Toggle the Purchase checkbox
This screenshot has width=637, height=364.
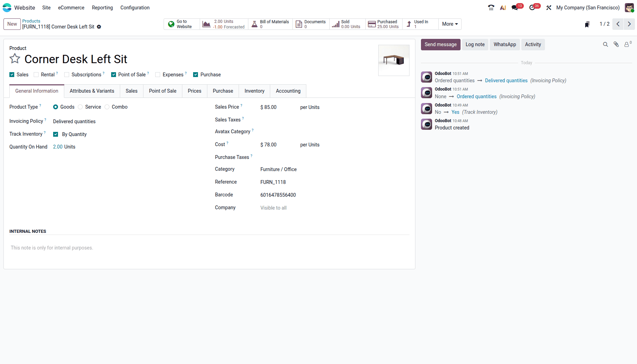pos(196,75)
